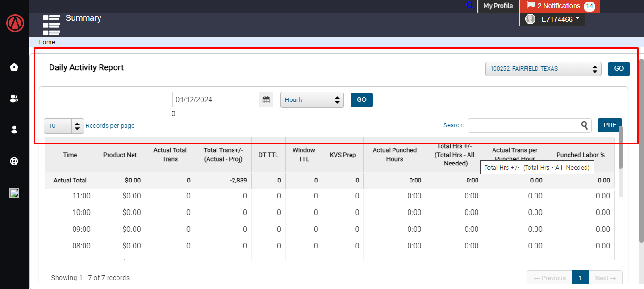644x289 pixels.
Task: Click the magnifier icon in Search field
Action: coord(585,125)
